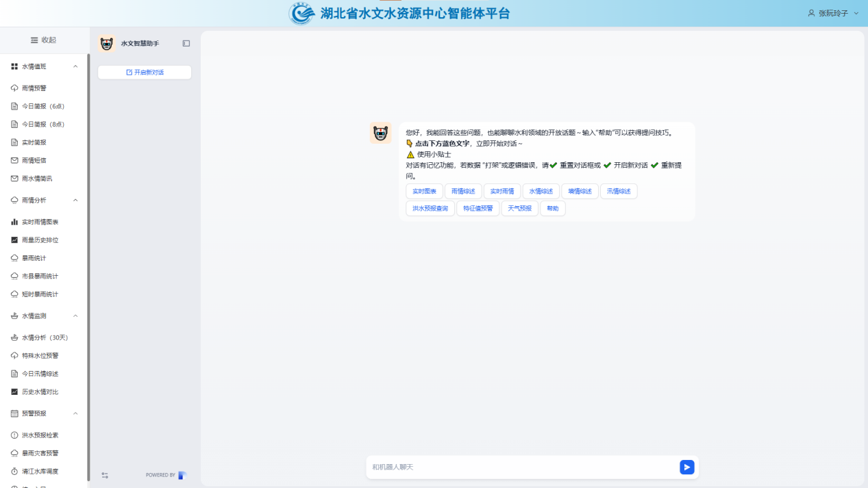868x488 pixels.
Task: Open 雨量历史排位 from the sidebar
Action: [40, 240]
